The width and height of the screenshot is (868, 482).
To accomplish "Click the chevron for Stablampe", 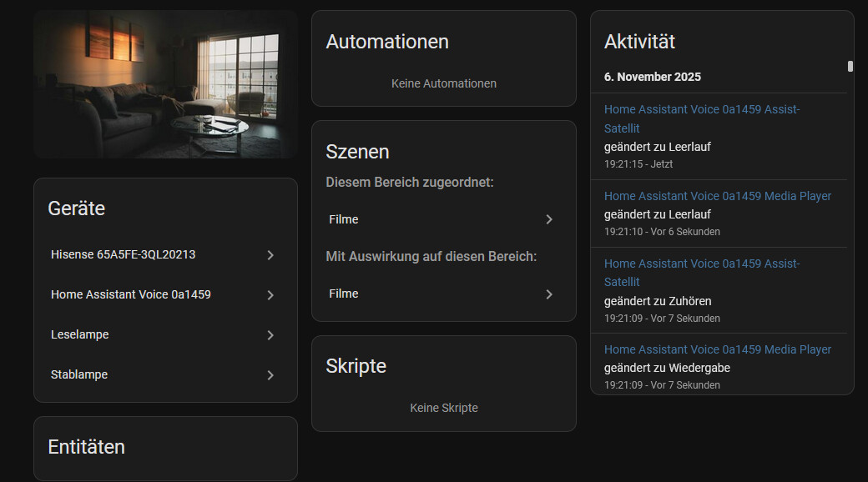I will (x=270, y=374).
